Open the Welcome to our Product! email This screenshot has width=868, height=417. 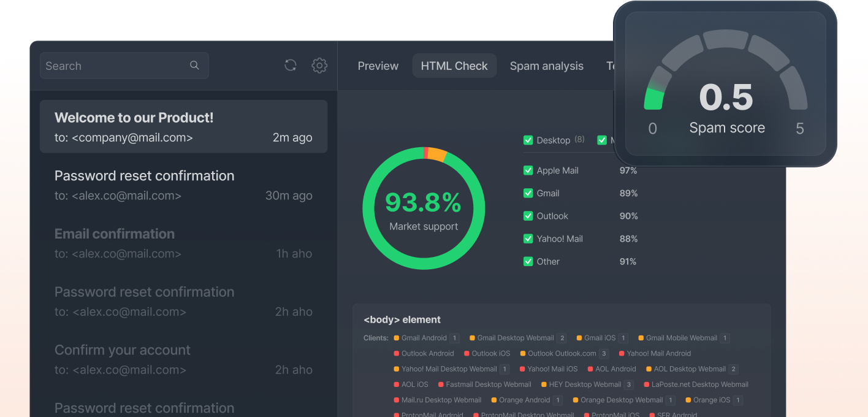(x=183, y=127)
